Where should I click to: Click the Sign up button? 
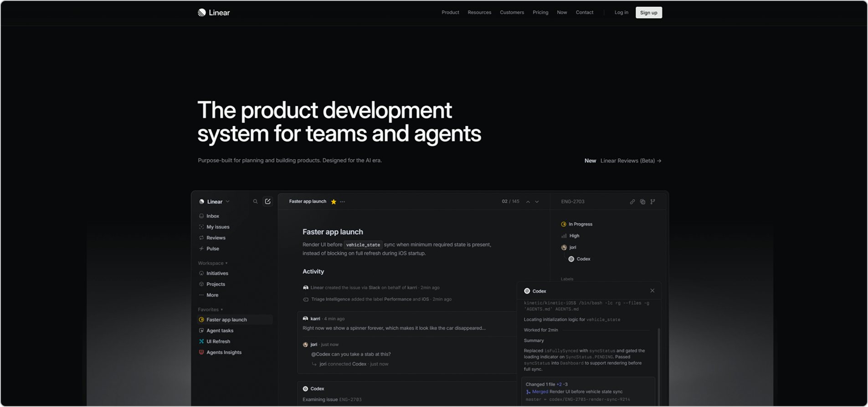click(x=649, y=13)
